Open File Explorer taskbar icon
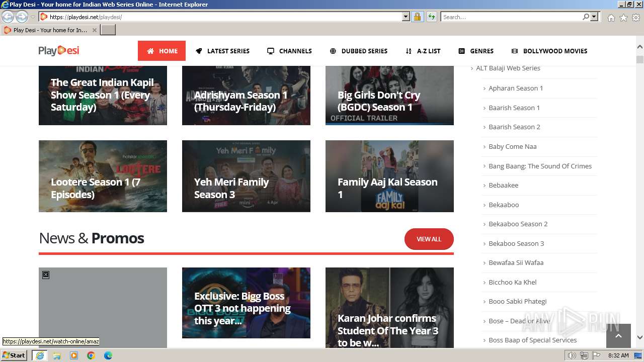Viewport: 644px width, 362px height. tap(57, 355)
